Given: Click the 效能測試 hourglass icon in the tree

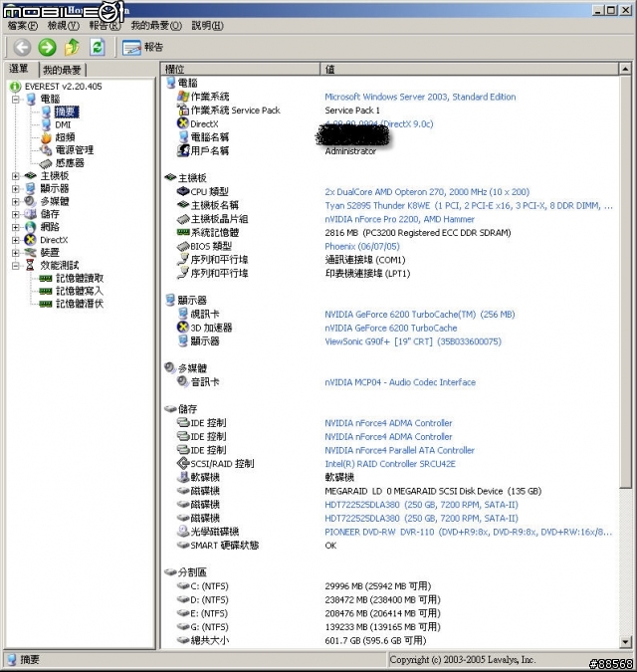Looking at the screenshot, I should point(30,265).
